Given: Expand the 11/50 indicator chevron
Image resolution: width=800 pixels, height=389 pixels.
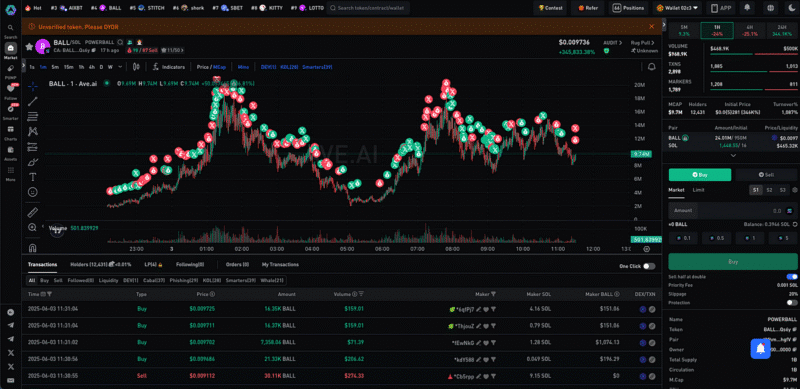Looking at the screenshot, I should pos(182,51).
